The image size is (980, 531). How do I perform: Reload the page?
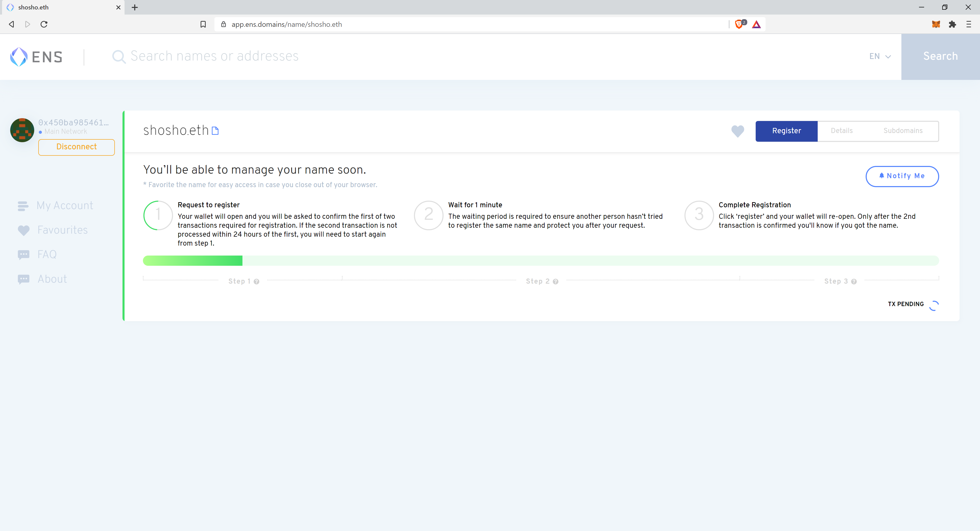pyautogui.click(x=44, y=24)
